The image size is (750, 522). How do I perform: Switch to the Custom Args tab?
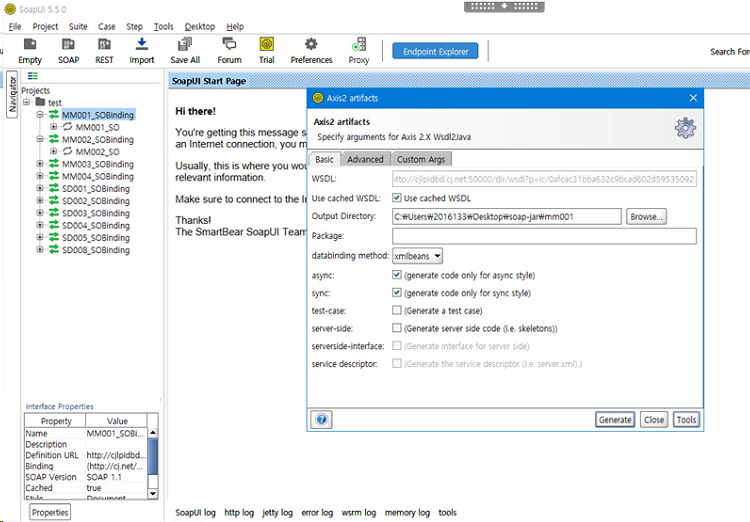click(421, 159)
